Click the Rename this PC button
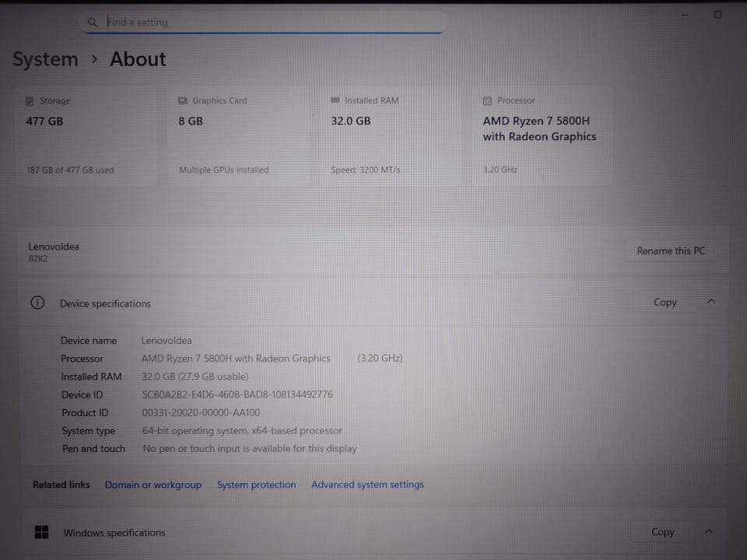Image resolution: width=747 pixels, height=560 pixels. pyautogui.click(x=671, y=251)
